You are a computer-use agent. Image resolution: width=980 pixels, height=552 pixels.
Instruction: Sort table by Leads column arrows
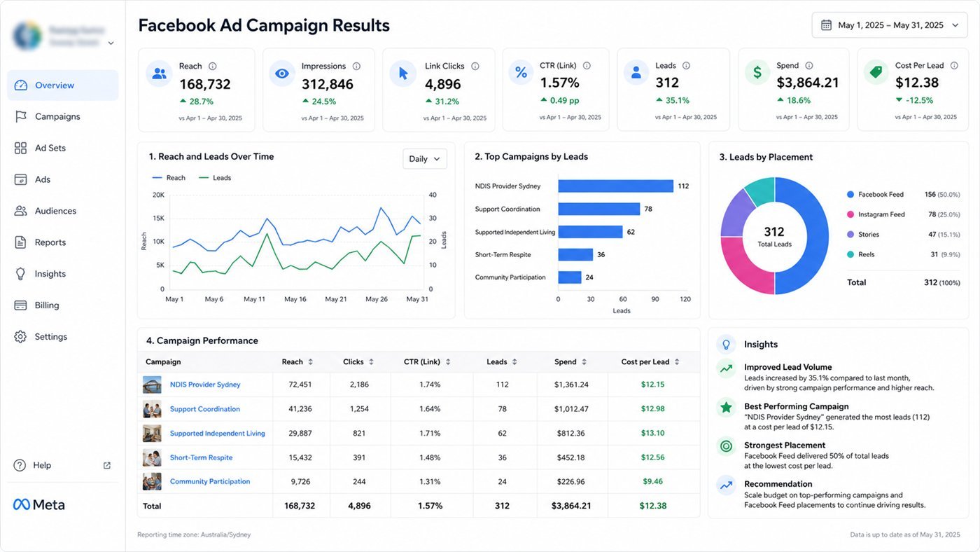point(514,362)
